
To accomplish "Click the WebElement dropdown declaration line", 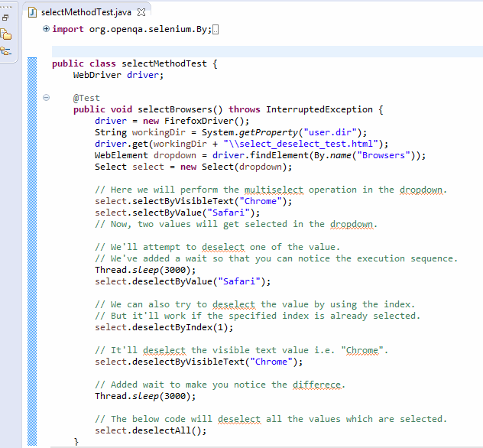I will [261, 155].
